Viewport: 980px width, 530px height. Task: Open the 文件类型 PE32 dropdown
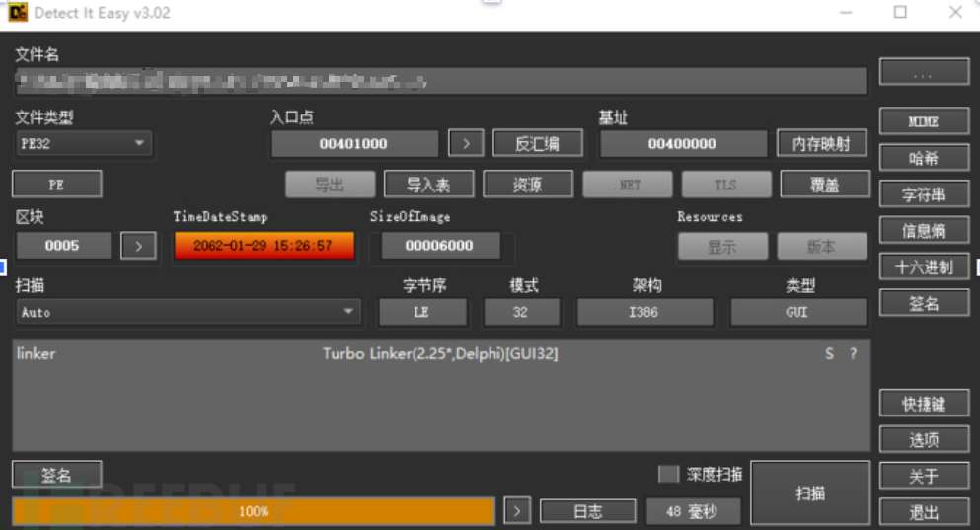[x=83, y=144]
